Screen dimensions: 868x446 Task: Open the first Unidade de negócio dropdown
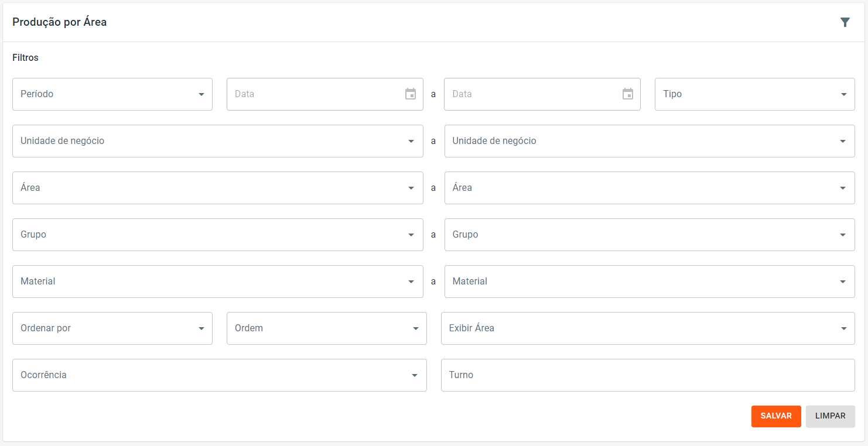click(217, 141)
